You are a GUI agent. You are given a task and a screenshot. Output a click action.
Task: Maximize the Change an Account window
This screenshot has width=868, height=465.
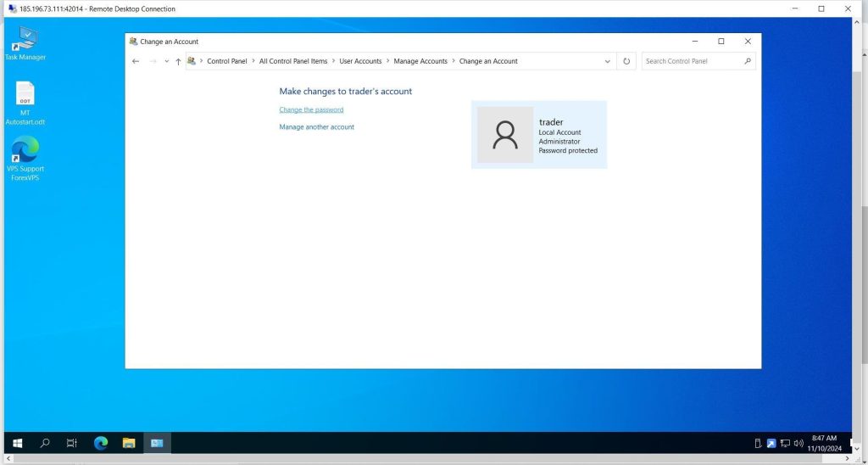[721, 42]
